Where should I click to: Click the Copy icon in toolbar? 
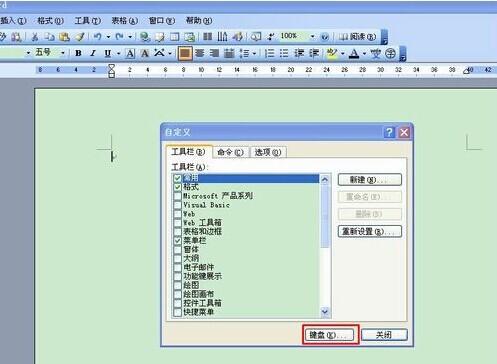[x=49, y=37]
